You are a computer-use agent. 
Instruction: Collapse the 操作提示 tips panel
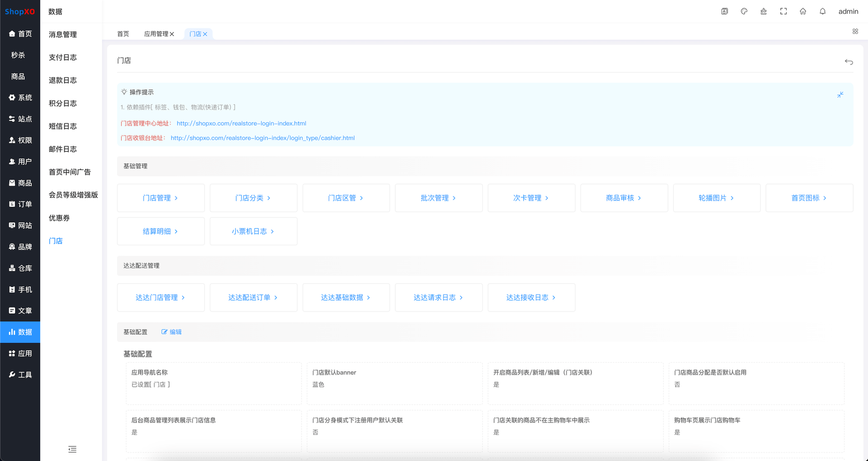tap(840, 95)
